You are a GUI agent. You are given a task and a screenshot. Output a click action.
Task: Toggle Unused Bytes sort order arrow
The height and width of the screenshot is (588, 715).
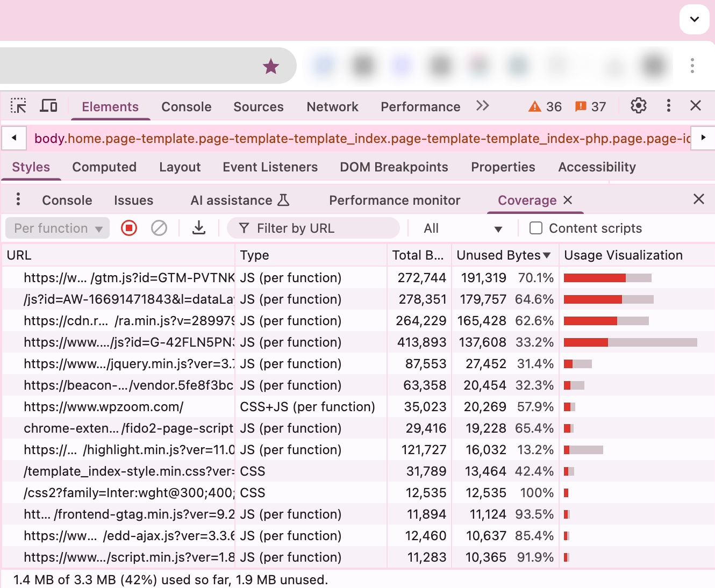(x=547, y=255)
